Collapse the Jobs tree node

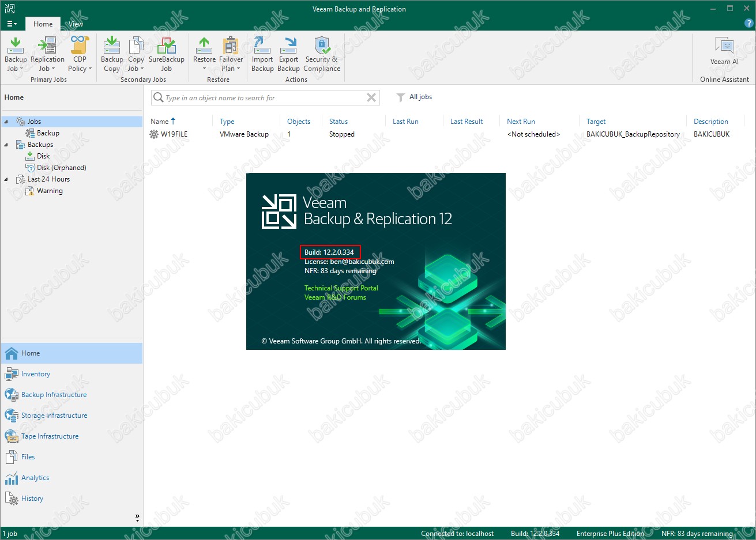[x=6, y=122]
